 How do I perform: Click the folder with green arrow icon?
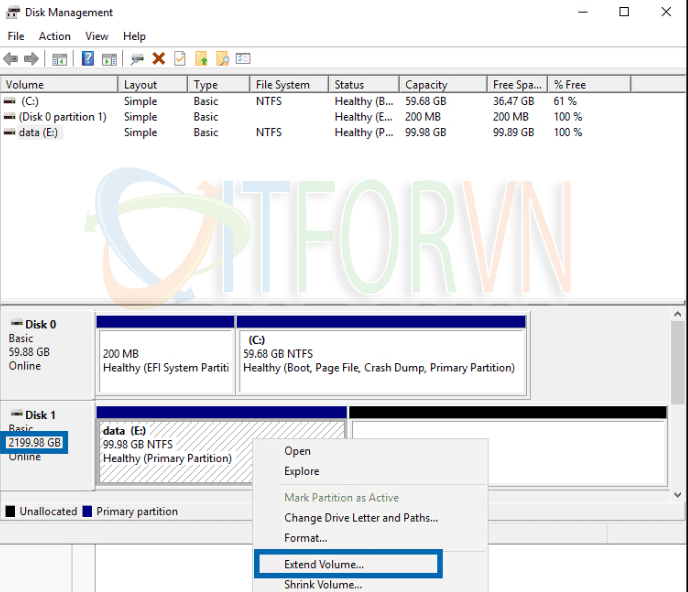(x=201, y=59)
